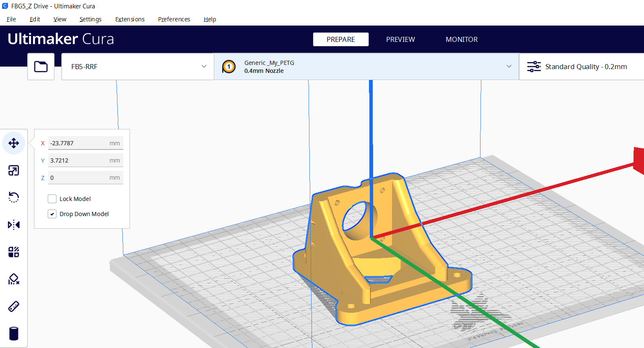Select the Move tool
Viewport: 644px width, 348px height.
(x=13, y=143)
